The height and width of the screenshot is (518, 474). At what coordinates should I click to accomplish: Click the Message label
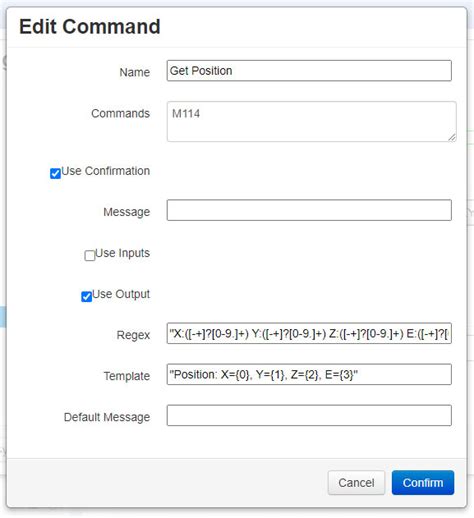pos(127,212)
